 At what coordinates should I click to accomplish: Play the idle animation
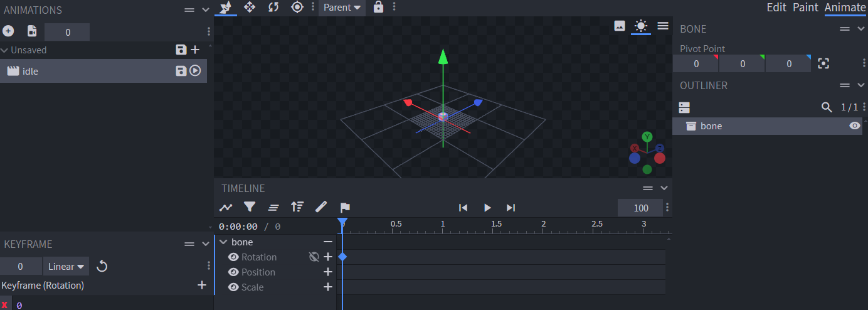(x=195, y=71)
